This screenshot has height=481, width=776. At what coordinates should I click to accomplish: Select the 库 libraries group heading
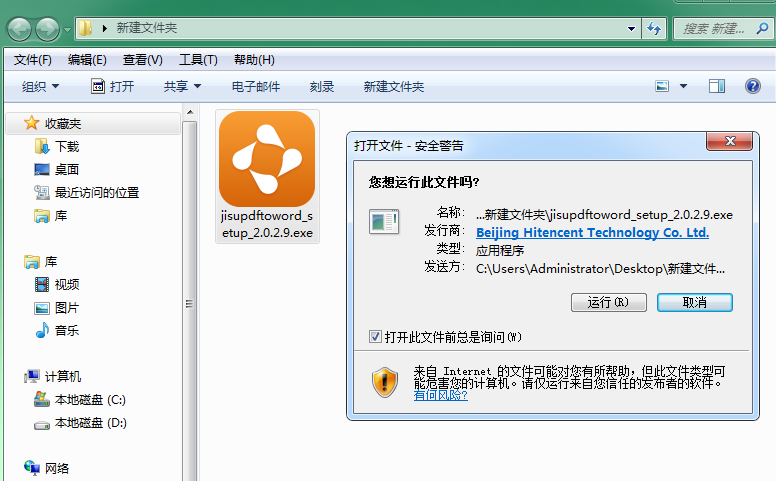[x=50, y=261]
